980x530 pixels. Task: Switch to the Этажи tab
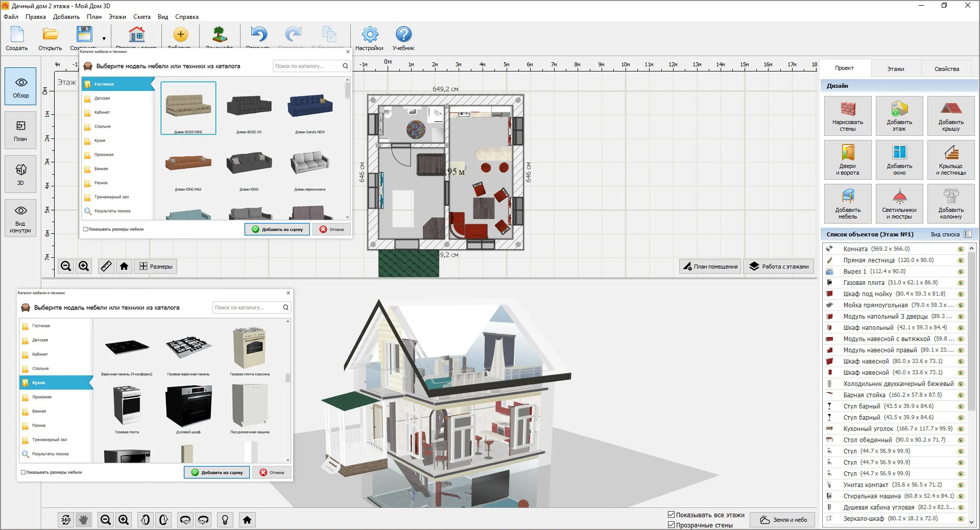(x=896, y=69)
